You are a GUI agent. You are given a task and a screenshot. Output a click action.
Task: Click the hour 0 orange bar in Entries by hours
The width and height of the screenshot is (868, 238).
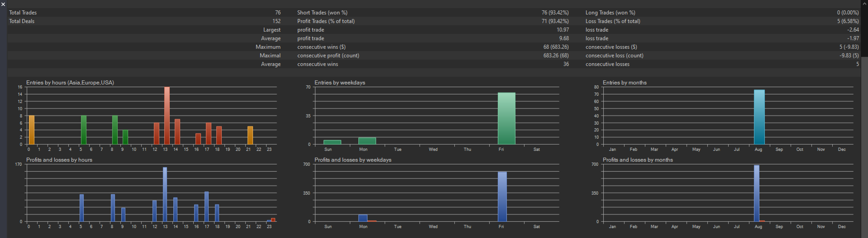[x=31, y=130]
